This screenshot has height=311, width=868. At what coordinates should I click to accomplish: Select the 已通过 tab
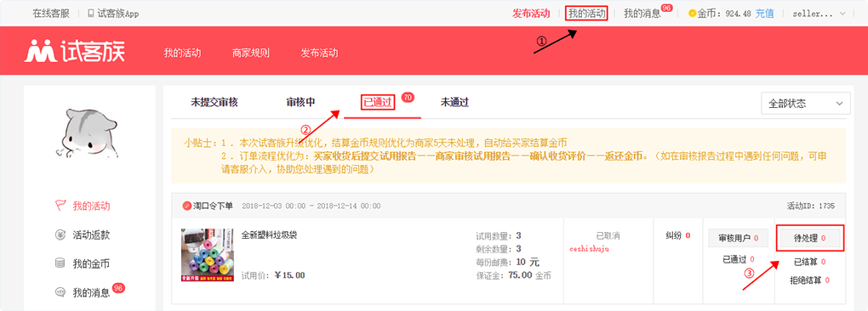(378, 102)
